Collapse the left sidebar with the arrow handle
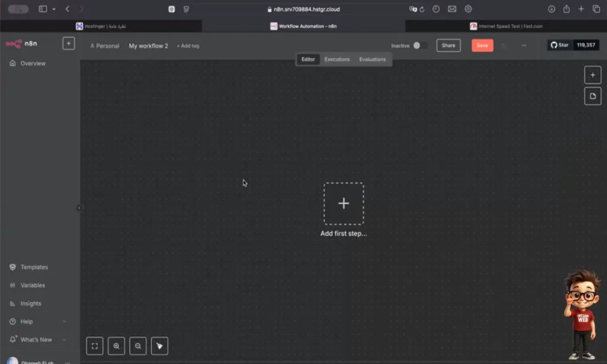 coord(79,207)
